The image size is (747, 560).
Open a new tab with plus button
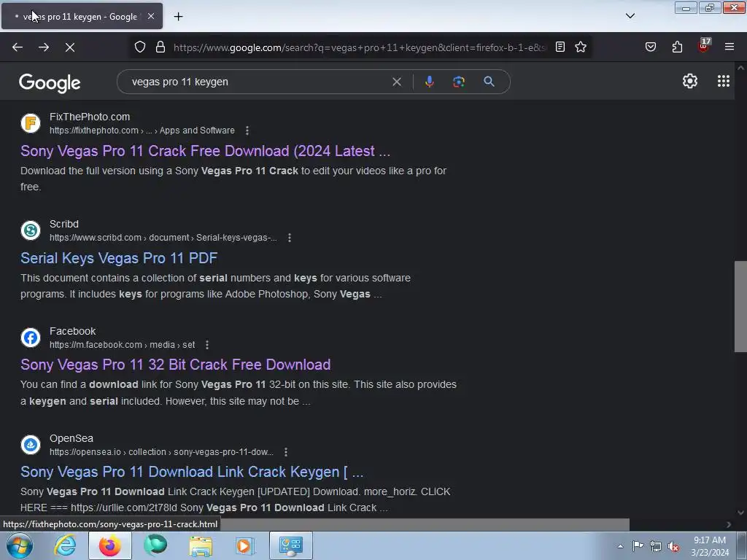[178, 17]
